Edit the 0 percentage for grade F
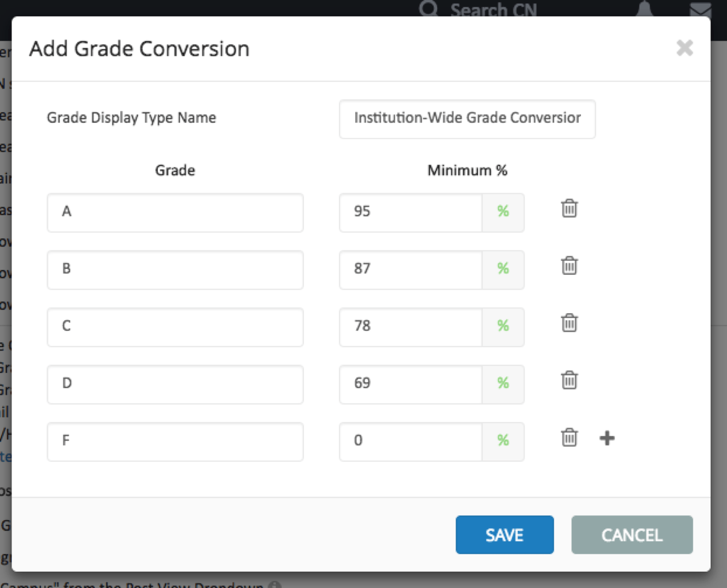727x588 pixels. pos(410,441)
